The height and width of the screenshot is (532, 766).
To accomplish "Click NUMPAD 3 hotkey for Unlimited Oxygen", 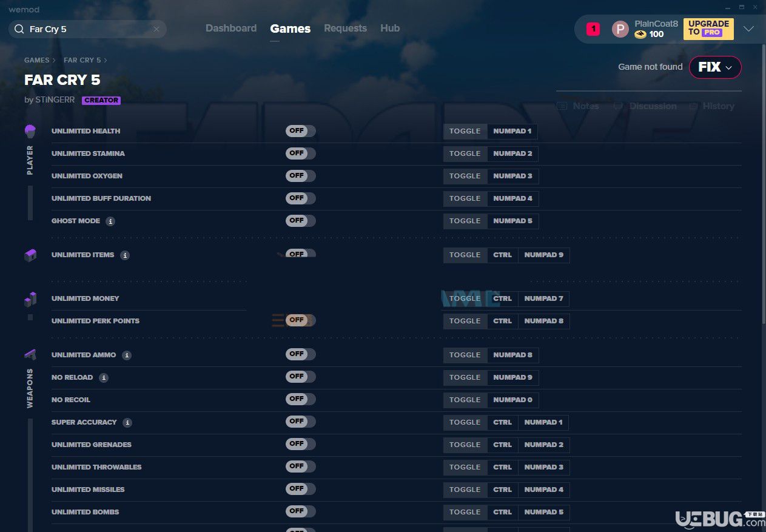I will [512, 176].
